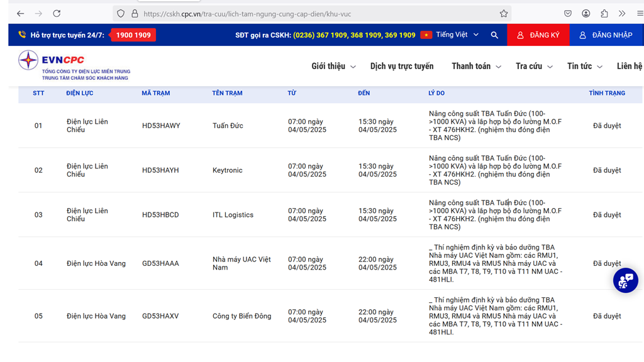Go back using the browser back arrow

20,13
